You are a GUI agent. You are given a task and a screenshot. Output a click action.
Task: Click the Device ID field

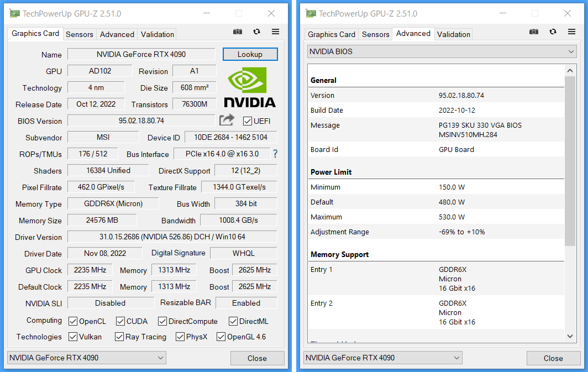230,137
